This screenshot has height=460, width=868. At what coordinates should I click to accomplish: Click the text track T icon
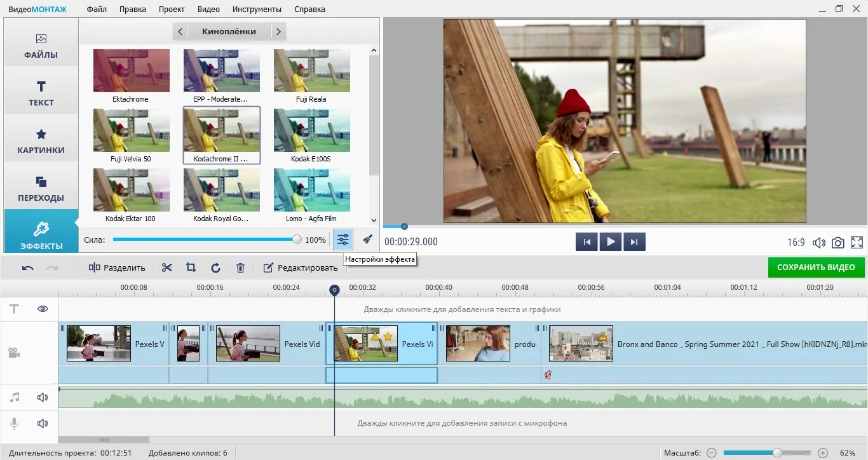pyautogui.click(x=14, y=309)
